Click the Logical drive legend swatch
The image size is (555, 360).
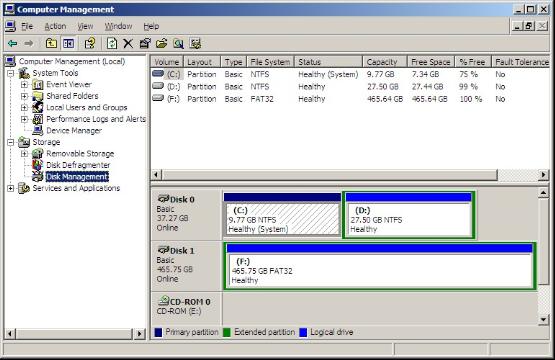coord(303,332)
